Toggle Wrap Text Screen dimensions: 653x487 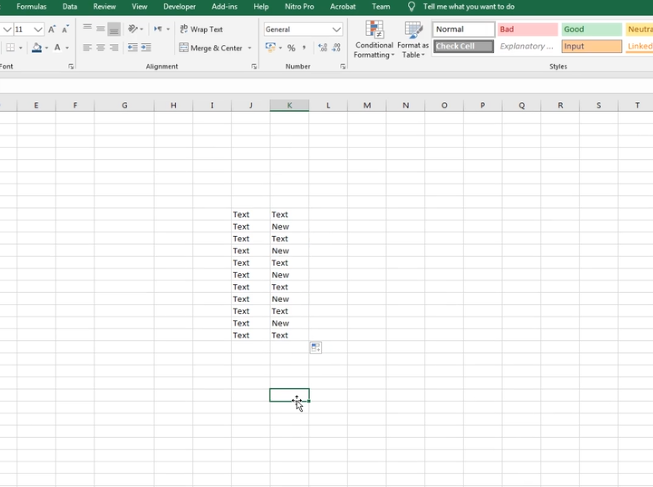coord(201,29)
